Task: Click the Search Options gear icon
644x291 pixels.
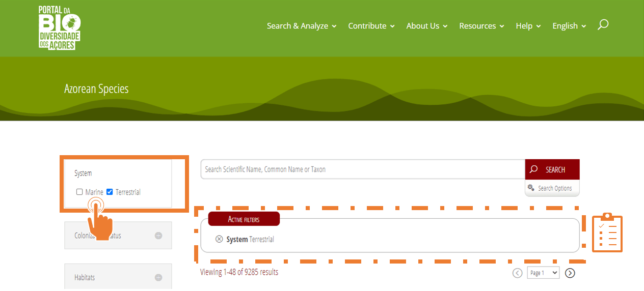Action: [531, 188]
